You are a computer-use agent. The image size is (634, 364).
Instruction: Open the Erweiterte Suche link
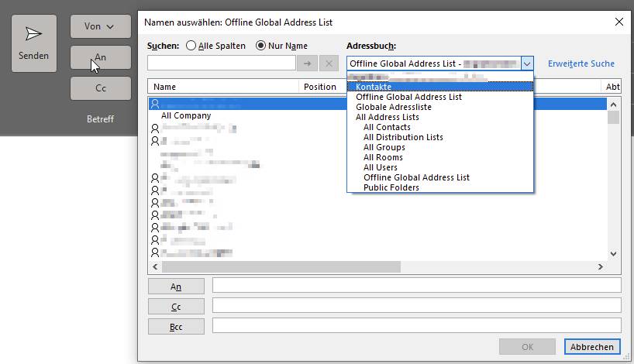(581, 64)
